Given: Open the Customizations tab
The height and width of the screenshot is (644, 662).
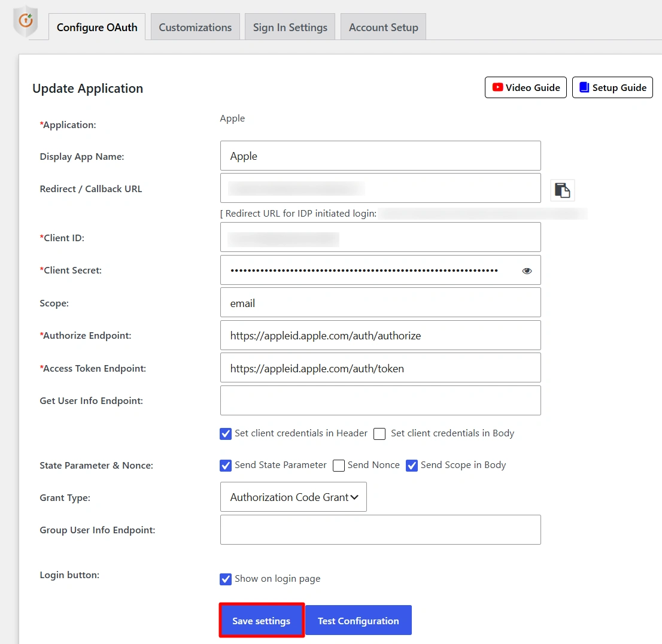Looking at the screenshot, I should tap(195, 27).
